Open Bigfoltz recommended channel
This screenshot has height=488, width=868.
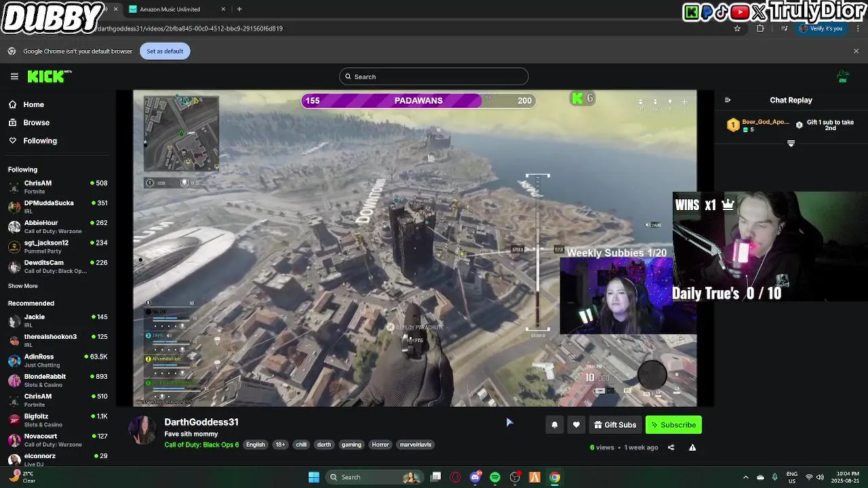58,420
